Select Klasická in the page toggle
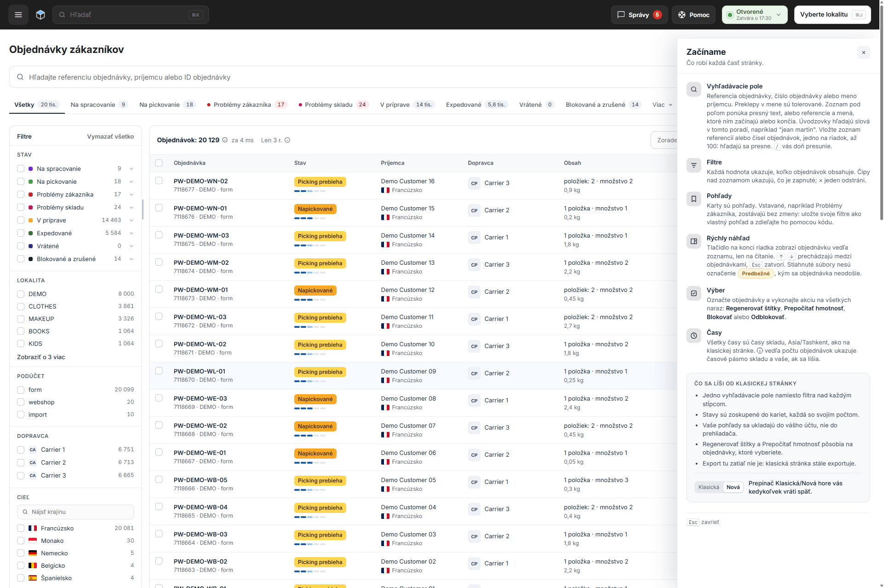Viewport: 884px width, 588px height. (709, 487)
